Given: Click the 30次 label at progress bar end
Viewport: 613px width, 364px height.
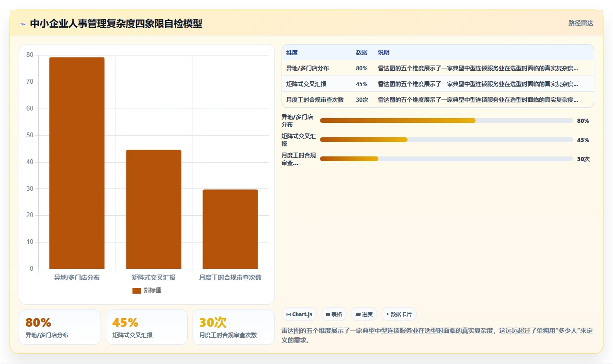Looking at the screenshot, I should click(x=583, y=159).
